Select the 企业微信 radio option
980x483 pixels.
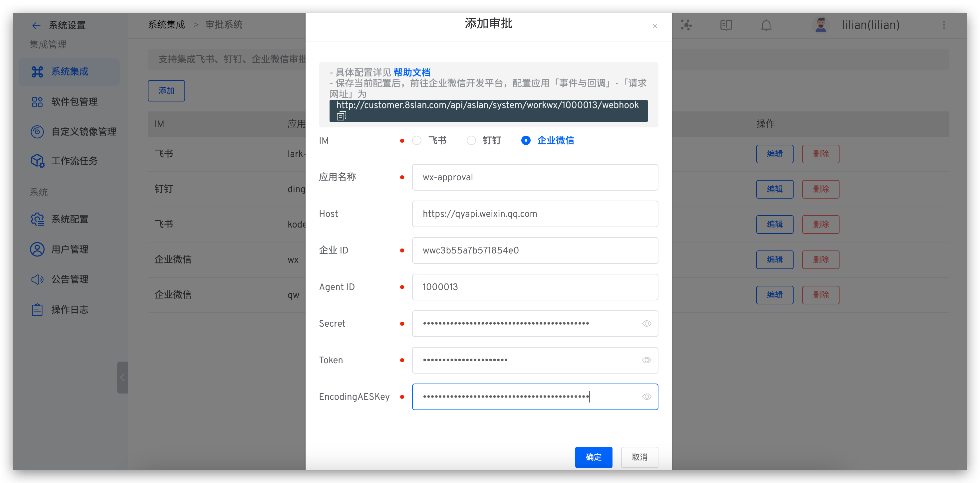click(526, 140)
